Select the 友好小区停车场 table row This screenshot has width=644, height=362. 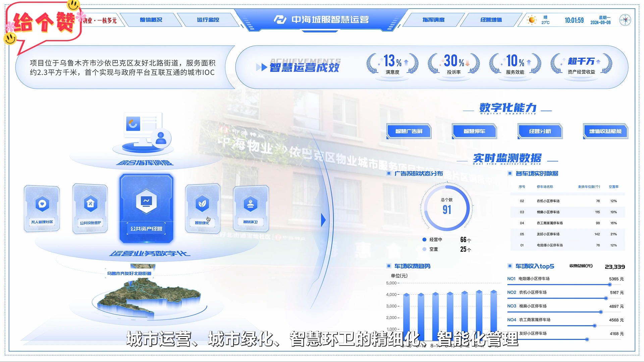[568, 234]
